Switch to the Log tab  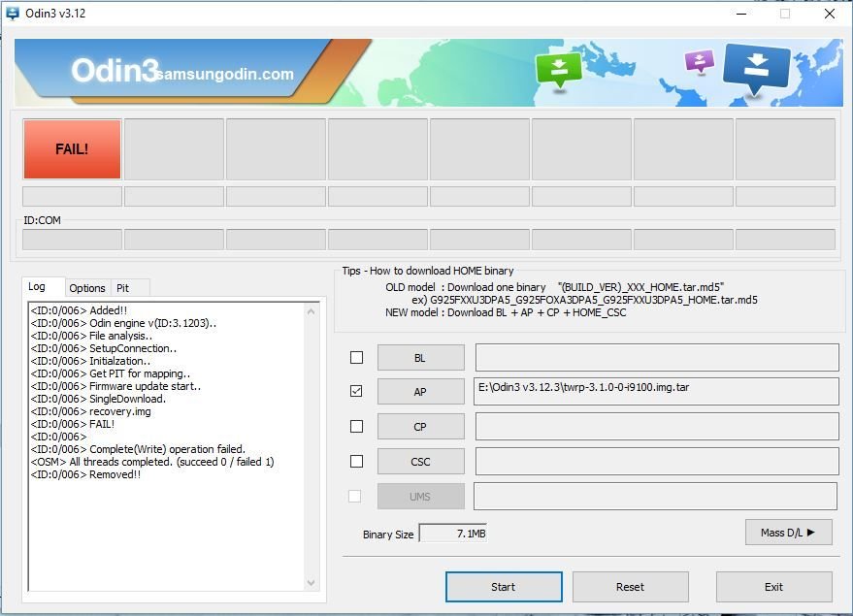click(37, 286)
